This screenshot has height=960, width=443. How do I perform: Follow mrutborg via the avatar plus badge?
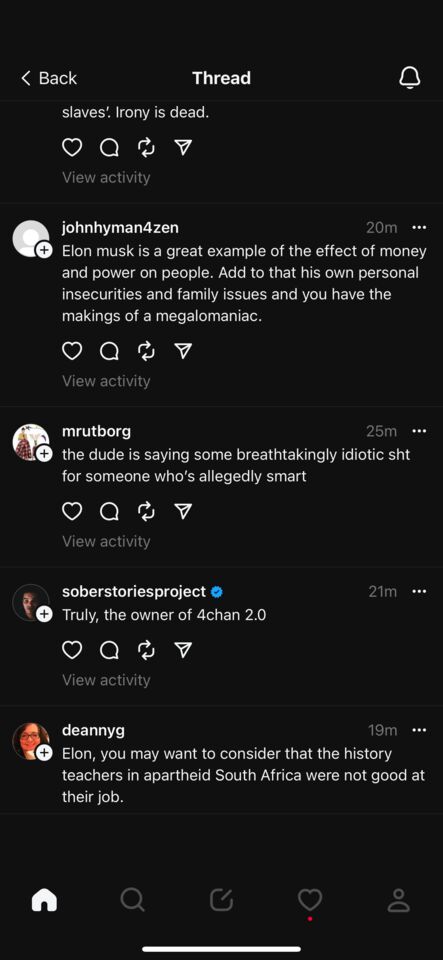point(44,454)
